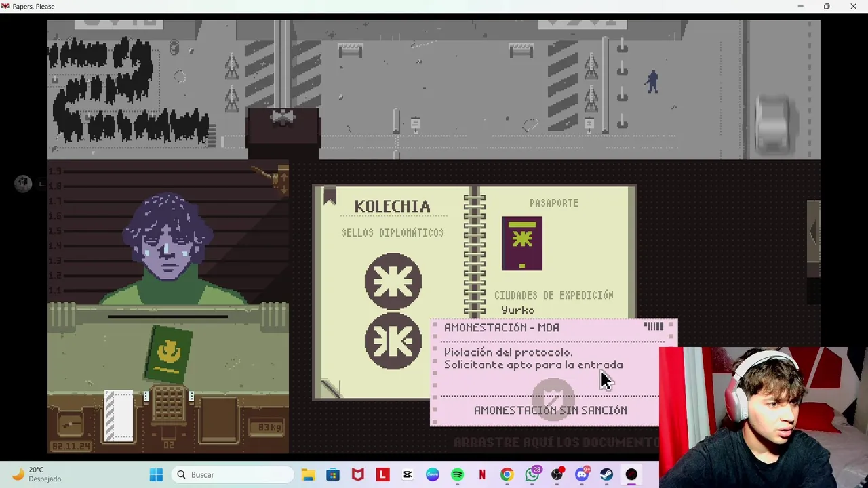
Task: Open McAfee from the taskbar
Action: [358, 475]
